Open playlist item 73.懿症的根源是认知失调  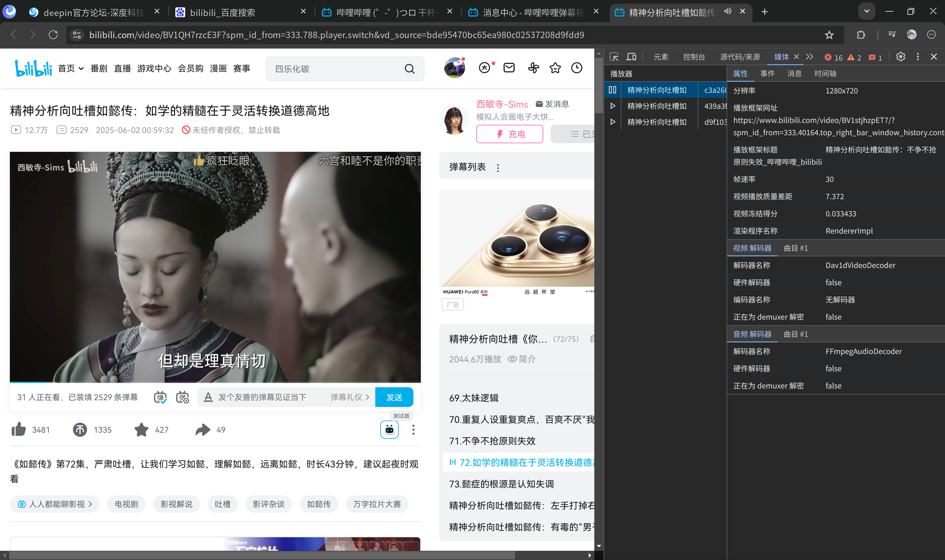[x=501, y=484]
